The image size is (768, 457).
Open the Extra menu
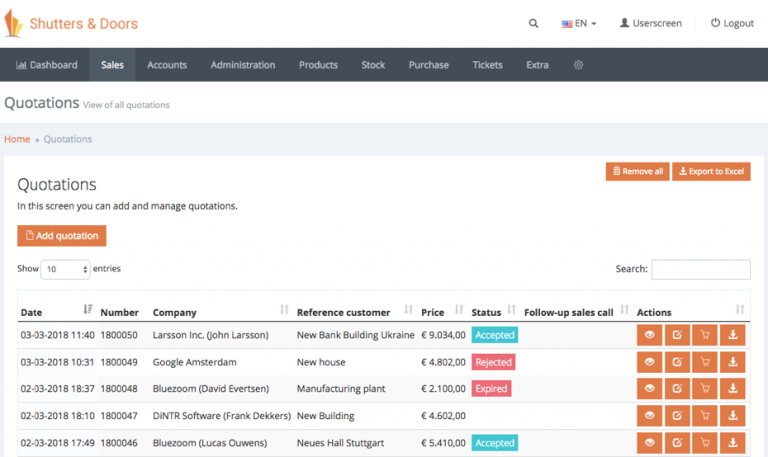coord(537,65)
